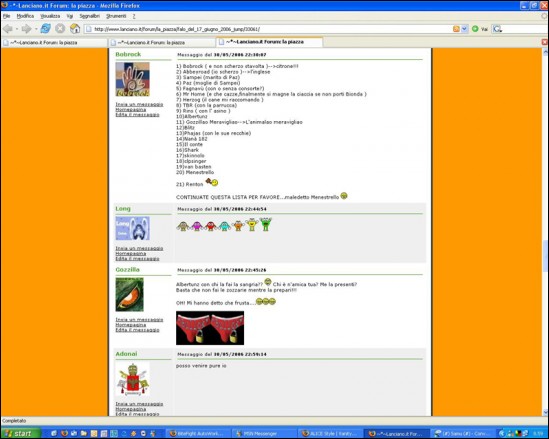Click the RSS feed icon in address bar

456,29
